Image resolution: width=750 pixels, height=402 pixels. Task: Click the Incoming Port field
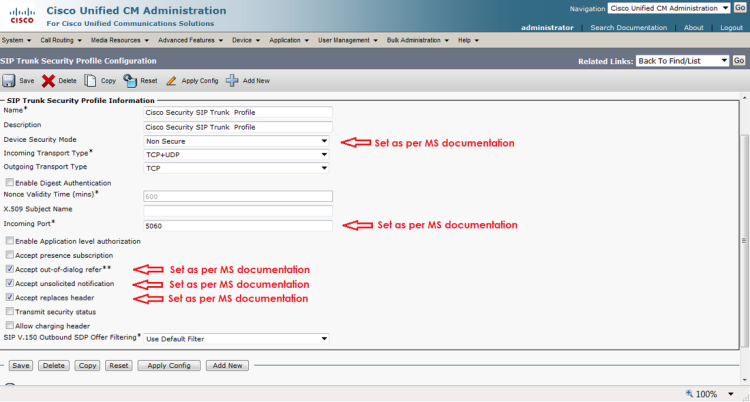coord(238,225)
